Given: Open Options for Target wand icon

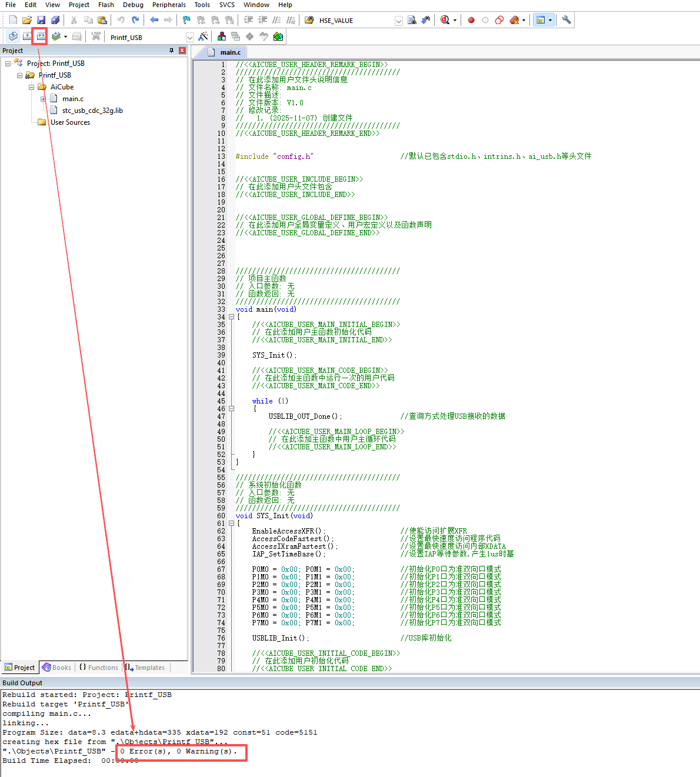Looking at the screenshot, I should pos(203,36).
